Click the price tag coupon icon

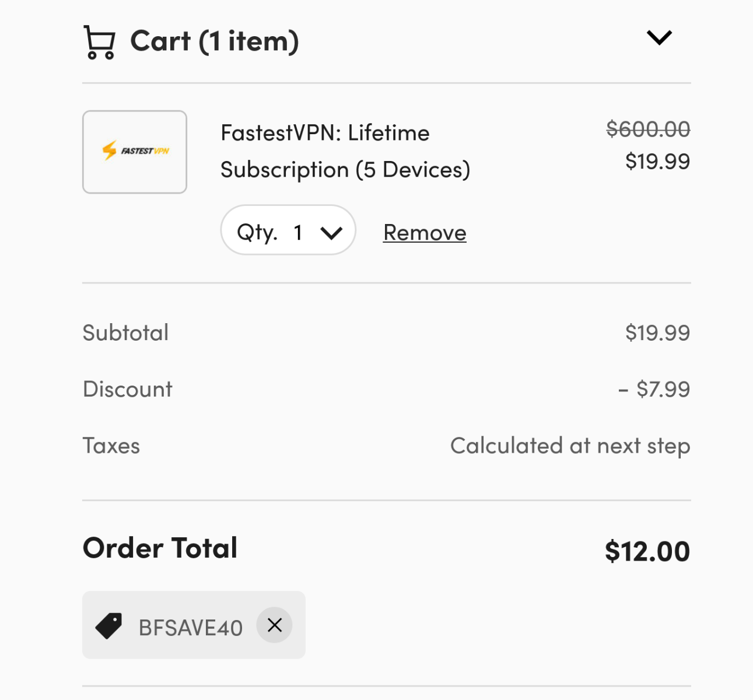click(108, 626)
